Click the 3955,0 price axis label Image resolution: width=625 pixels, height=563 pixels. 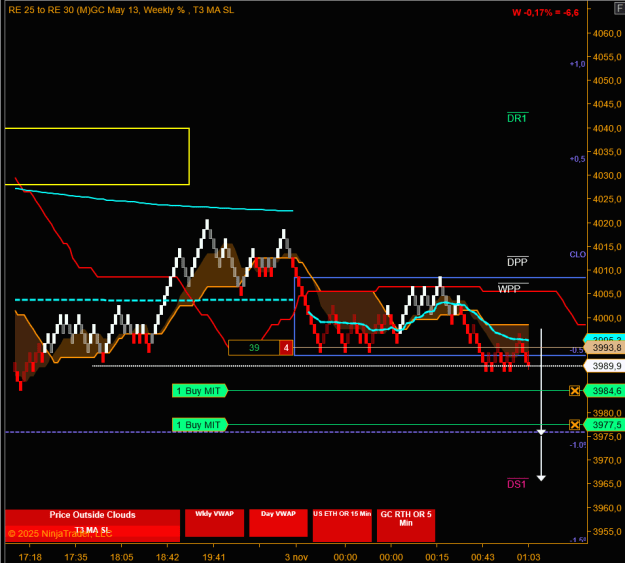607,532
